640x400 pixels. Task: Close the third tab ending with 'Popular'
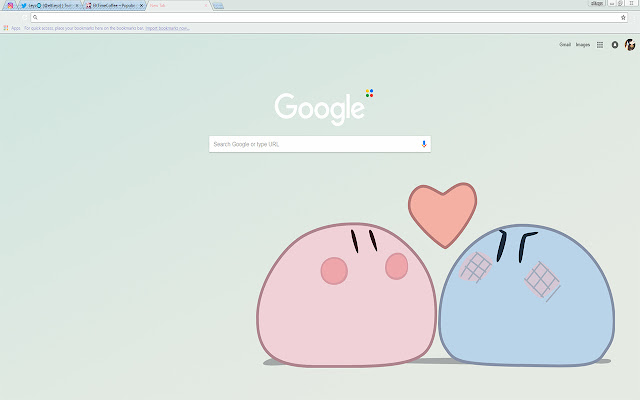141,6
